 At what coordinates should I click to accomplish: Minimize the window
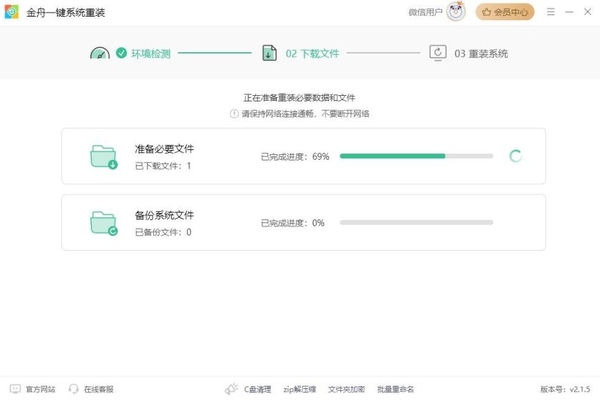(569, 12)
